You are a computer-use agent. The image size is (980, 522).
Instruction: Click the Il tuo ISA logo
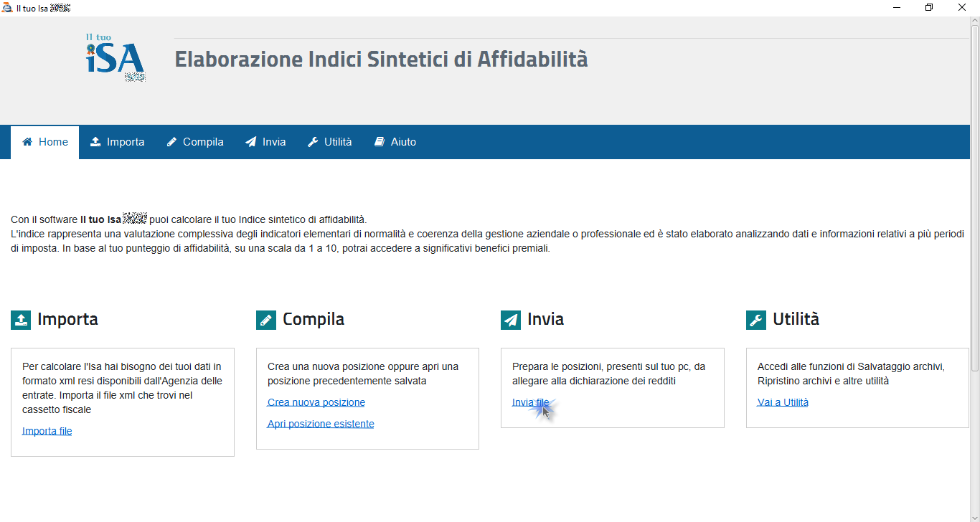(x=116, y=57)
